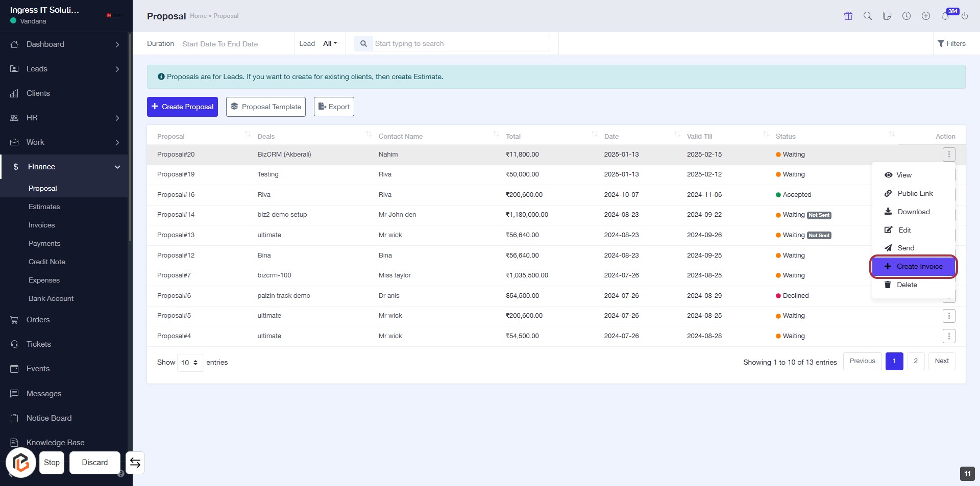Image resolution: width=980 pixels, height=486 pixels.
Task: Open action menu for Proposal#4 row
Action: 949,336
